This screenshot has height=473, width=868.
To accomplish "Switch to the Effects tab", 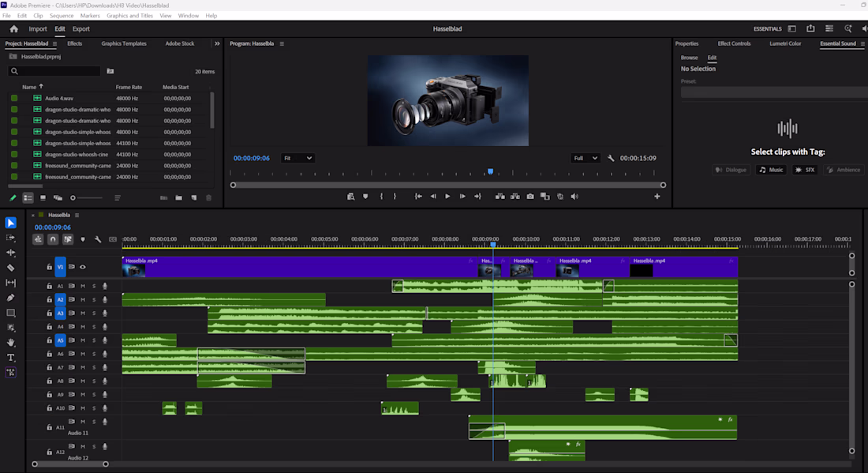I will [x=75, y=43].
